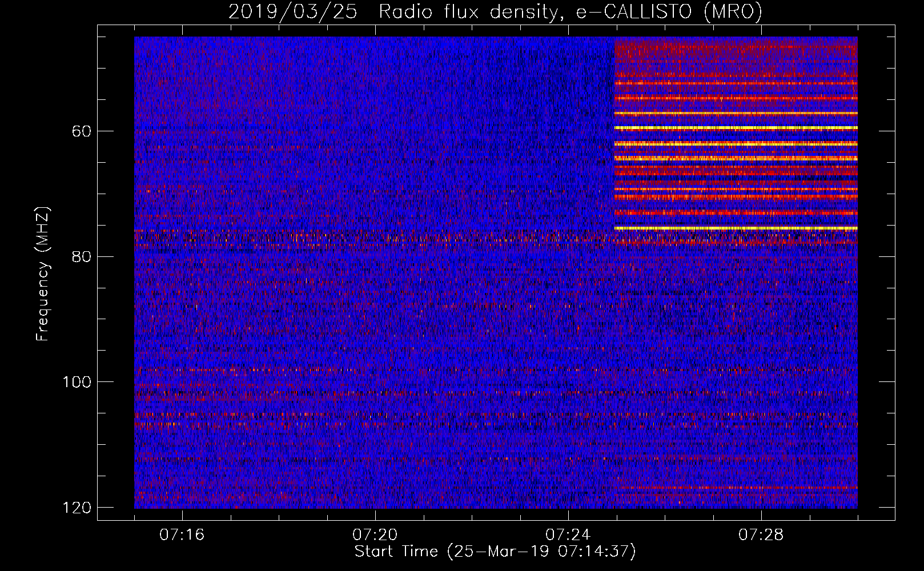
Task: Click the '120' frequency tick label
Action: point(77,508)
